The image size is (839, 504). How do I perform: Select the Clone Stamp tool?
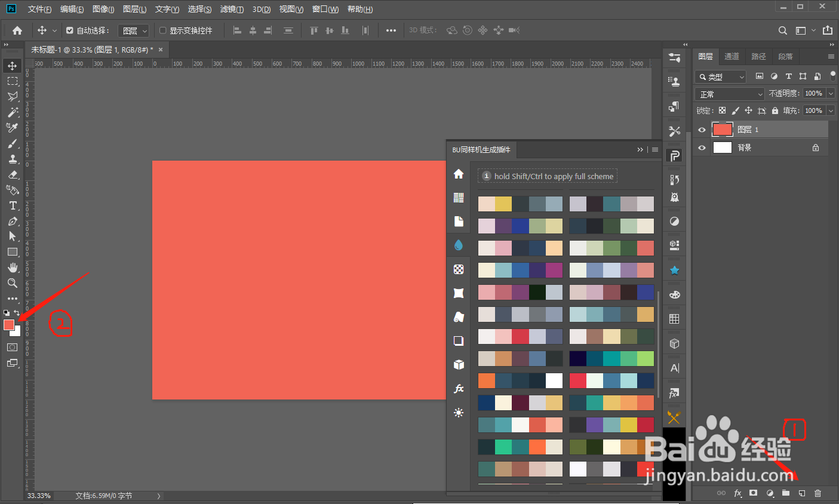(x=13, y=159)
